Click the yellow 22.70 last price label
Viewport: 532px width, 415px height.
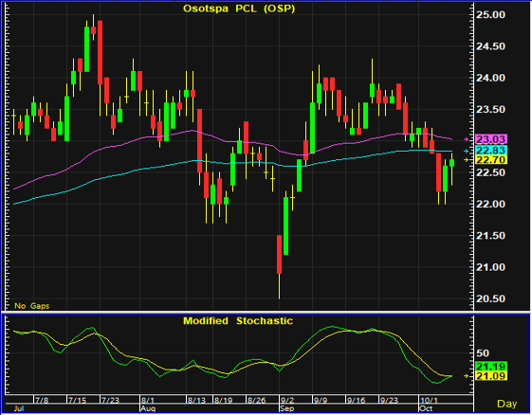[x=491, y=160]
